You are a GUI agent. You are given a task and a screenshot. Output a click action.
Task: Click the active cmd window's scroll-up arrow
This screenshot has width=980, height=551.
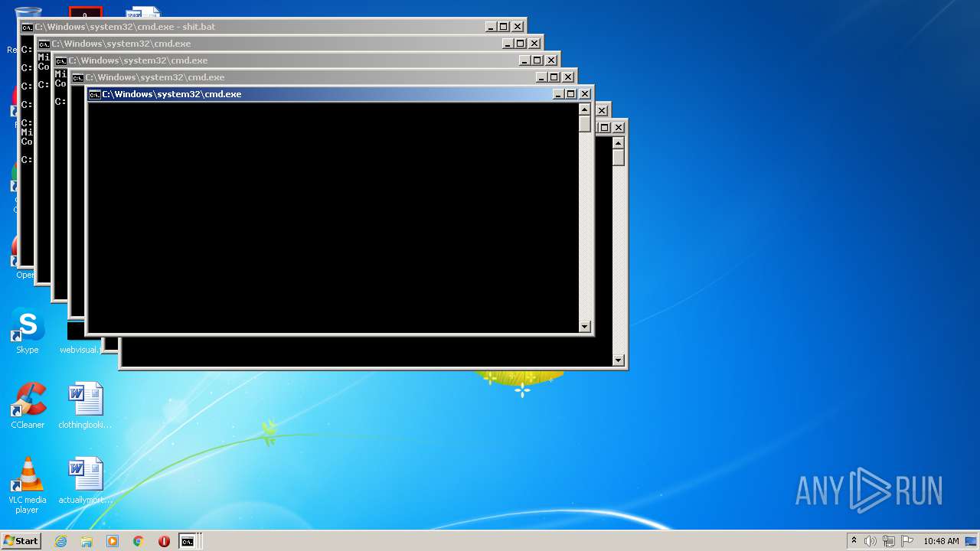pyautogui.click(x=585, y=109)
